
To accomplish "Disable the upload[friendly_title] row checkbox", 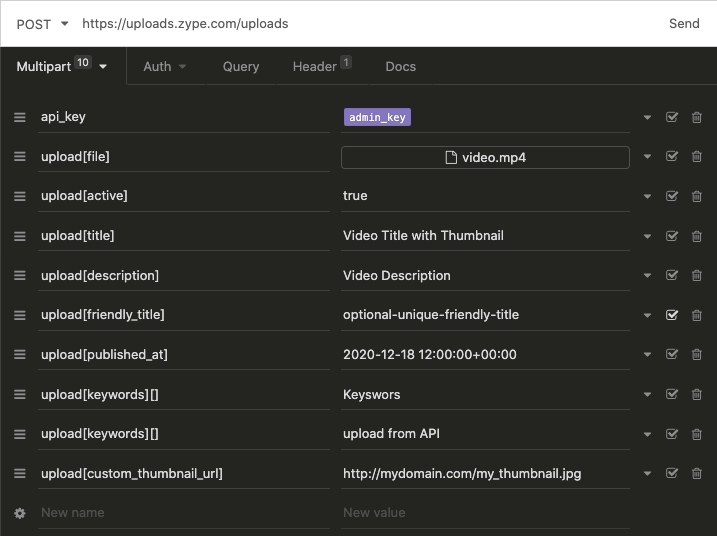I will [672, 315].
